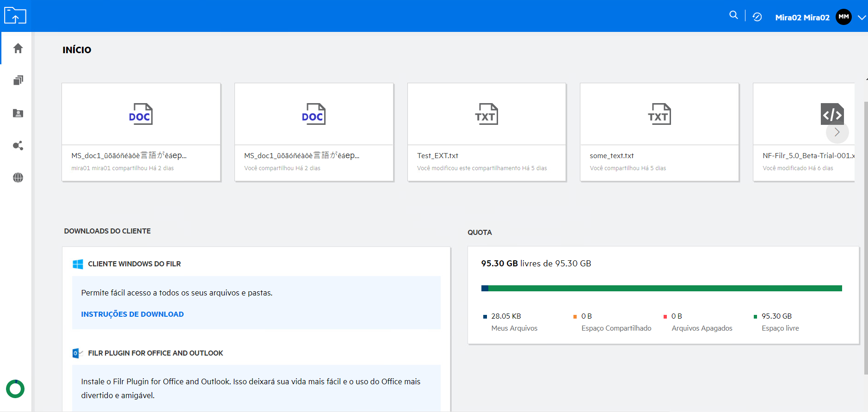Open the Public globe icon in sidebar

pos(18,178)
